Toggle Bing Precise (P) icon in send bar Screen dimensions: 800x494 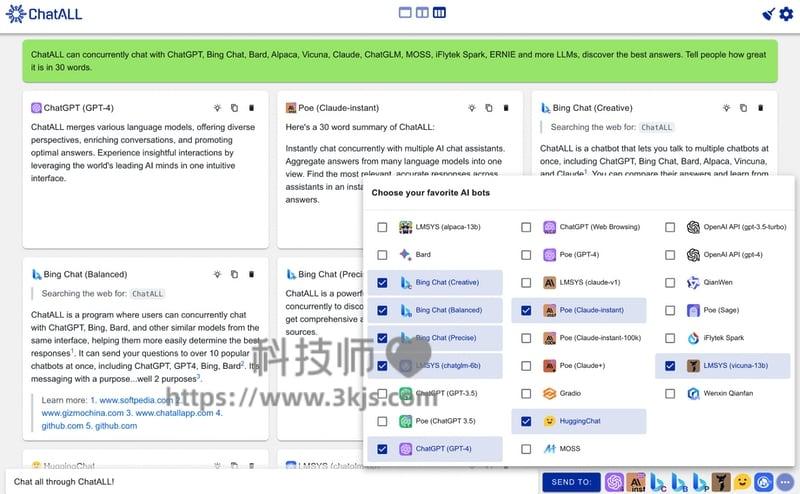(701, 482)
